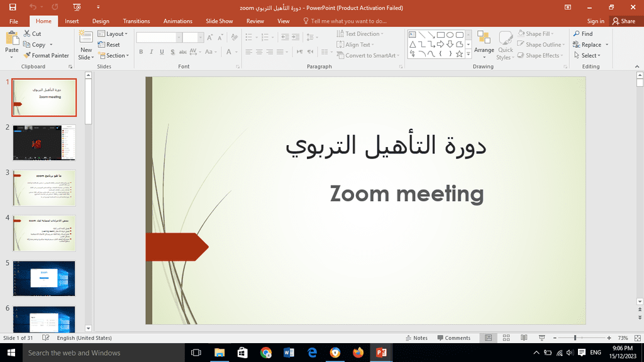
Task: Start Slide Show from status bar
Action: coord(541,337)
